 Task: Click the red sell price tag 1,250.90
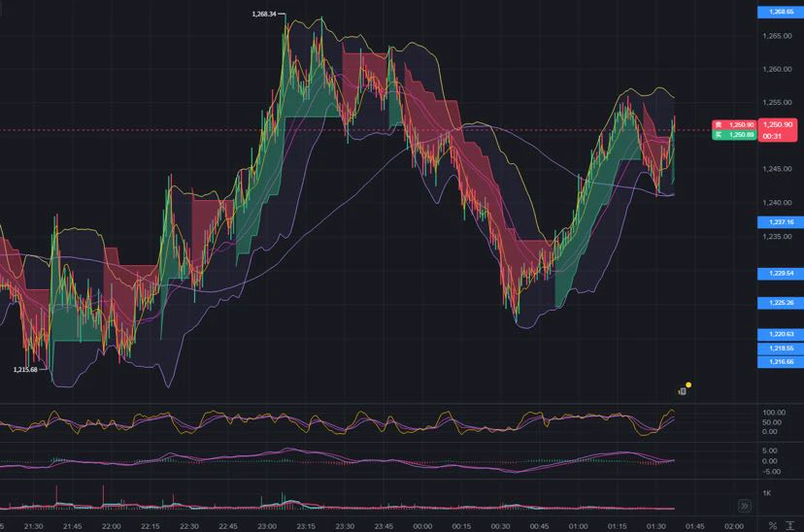click(734, 124)
